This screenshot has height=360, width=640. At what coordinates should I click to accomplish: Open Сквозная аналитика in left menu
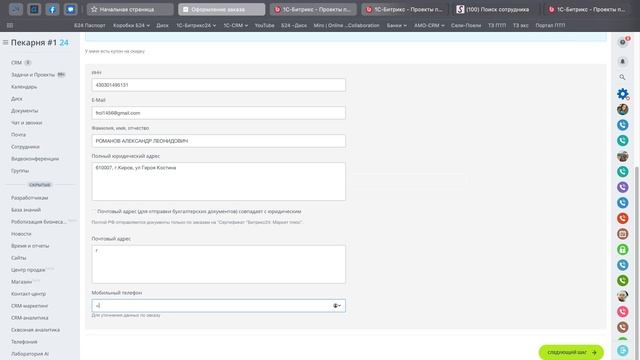point(36,330)
